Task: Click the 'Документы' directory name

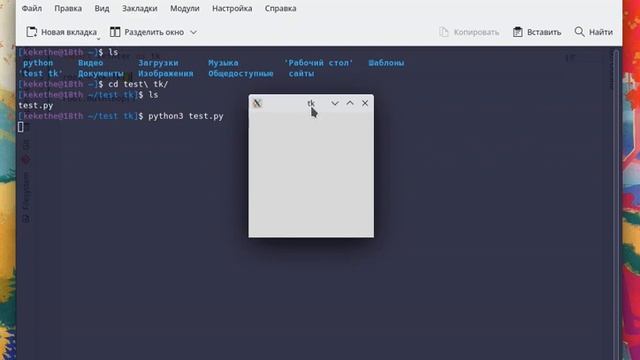Action: 101,73
